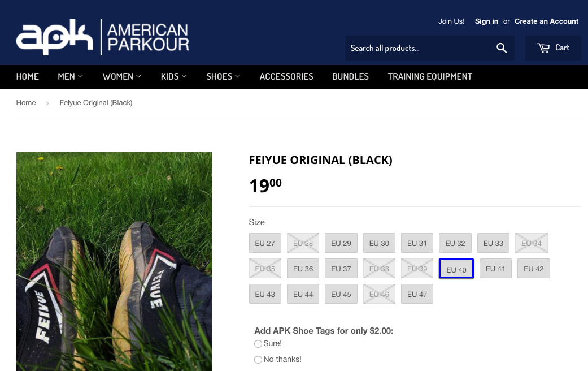
Task: Open the BUNDLES menu item
Action: tap(350, 76)
